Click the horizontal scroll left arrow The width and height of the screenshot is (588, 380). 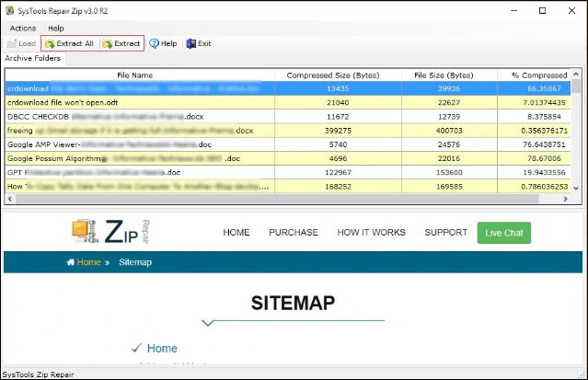point(10,199)
